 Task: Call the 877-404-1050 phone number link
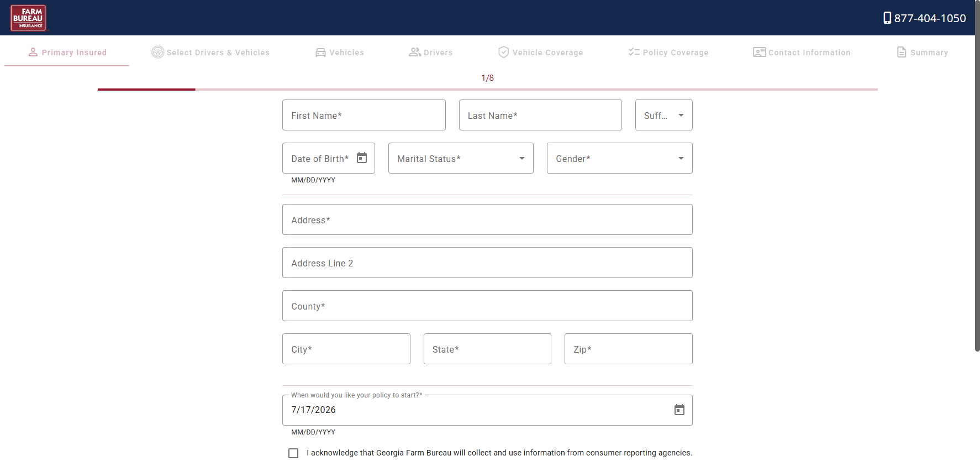pyautogui.click(x=924, y=18)
